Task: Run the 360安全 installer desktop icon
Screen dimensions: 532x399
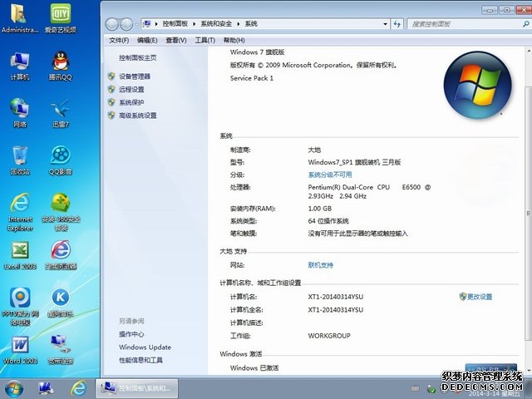Action: click(61, 212)
